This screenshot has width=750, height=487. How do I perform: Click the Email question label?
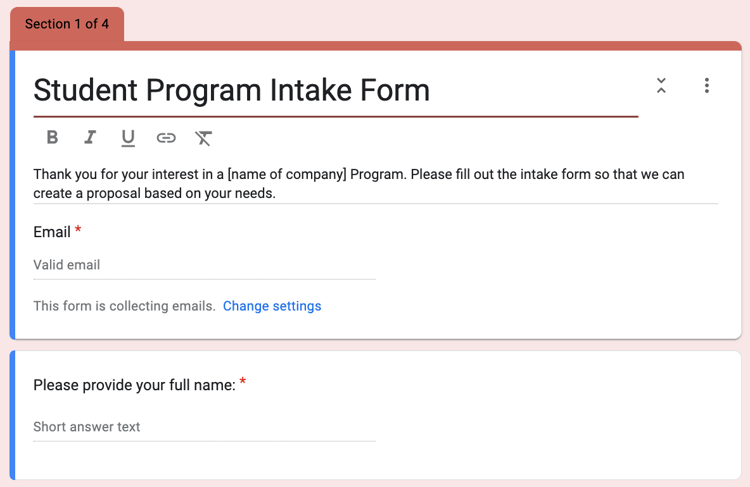pos(52,232)
